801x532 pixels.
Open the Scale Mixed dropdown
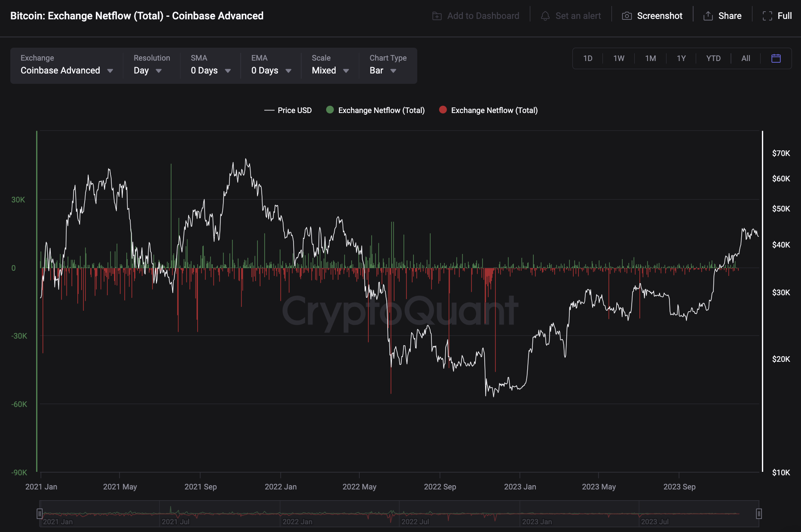[330, 65]
